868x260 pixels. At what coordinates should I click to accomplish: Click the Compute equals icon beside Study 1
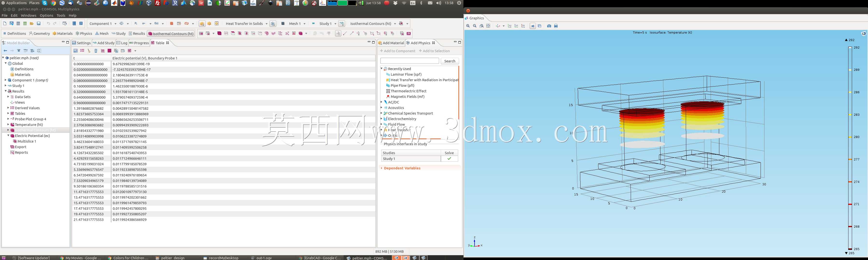[x=313, y=24]
